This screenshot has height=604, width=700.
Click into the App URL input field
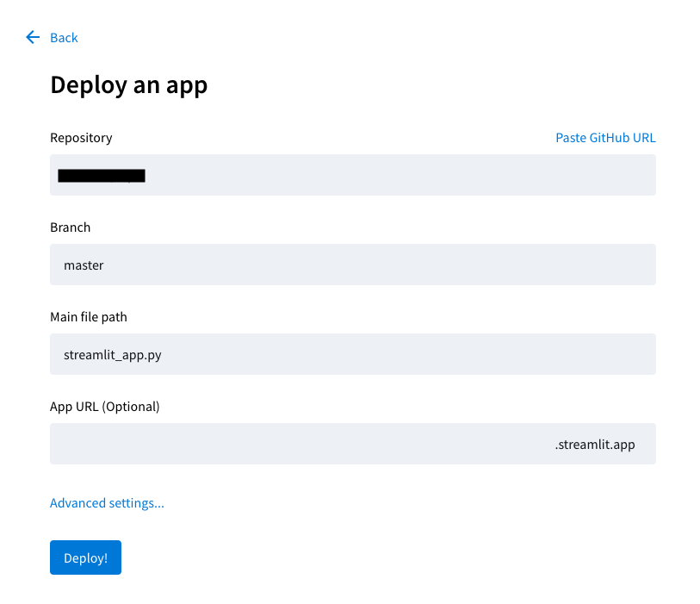tap(293, 444)
